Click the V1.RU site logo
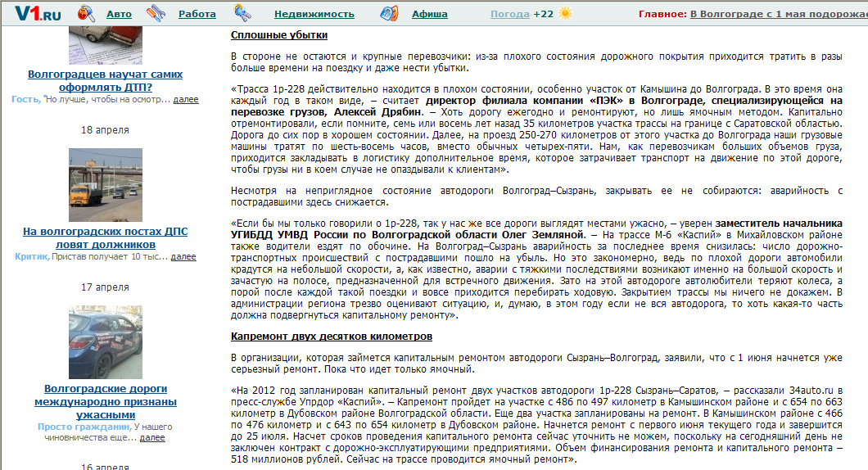 point(38,13)
